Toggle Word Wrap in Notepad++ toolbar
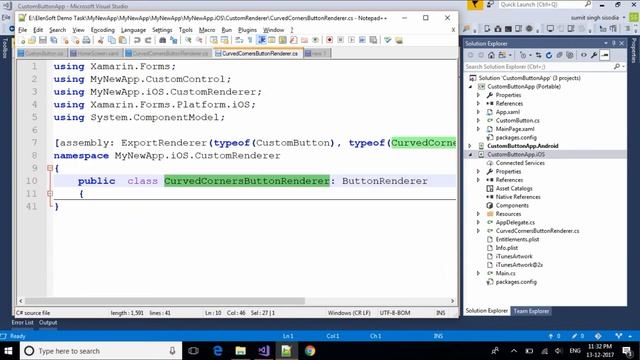 [239, 40]
